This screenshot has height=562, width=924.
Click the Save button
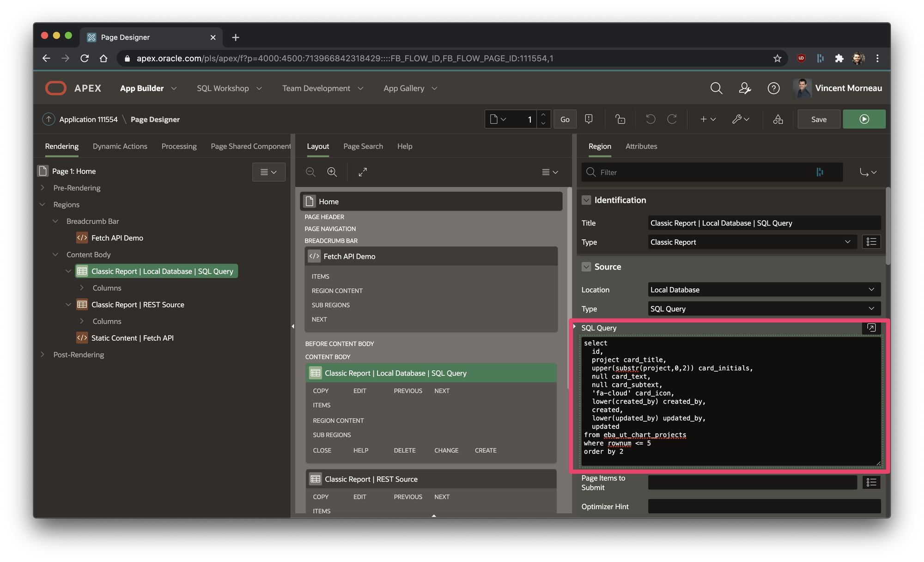819,119
